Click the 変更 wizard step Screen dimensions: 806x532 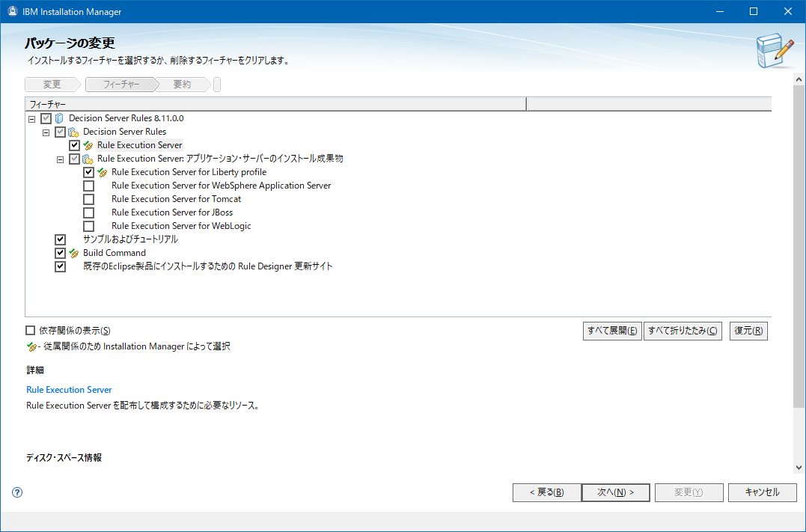click(52, 85)
